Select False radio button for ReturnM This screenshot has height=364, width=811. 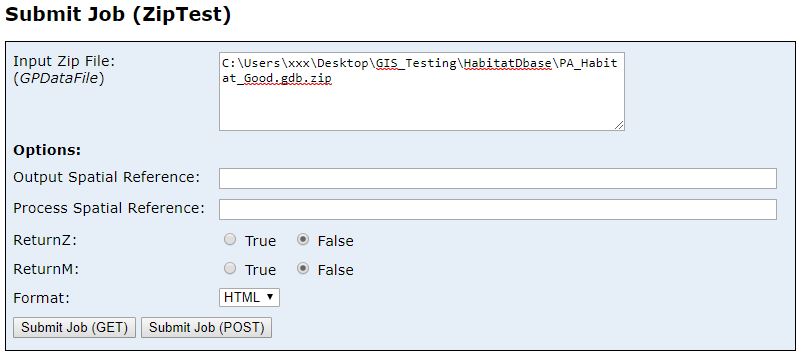tap(303, 268)
